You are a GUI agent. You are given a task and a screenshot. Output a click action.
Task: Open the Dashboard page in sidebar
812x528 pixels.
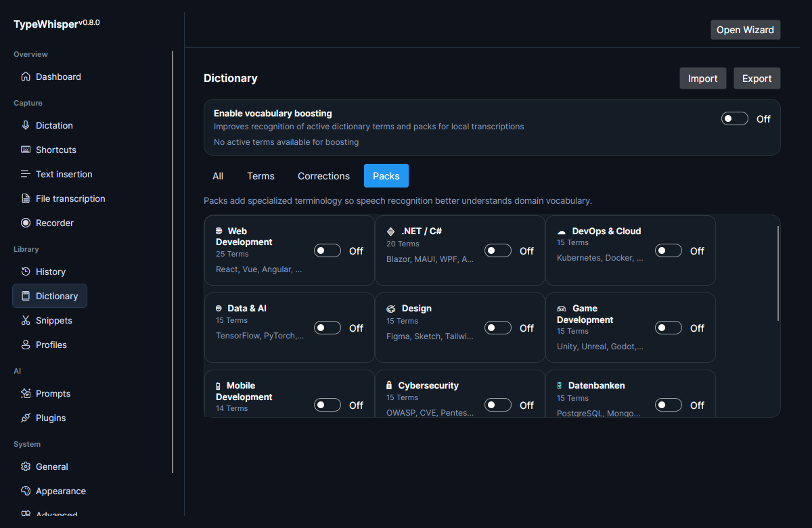point(51,76)
